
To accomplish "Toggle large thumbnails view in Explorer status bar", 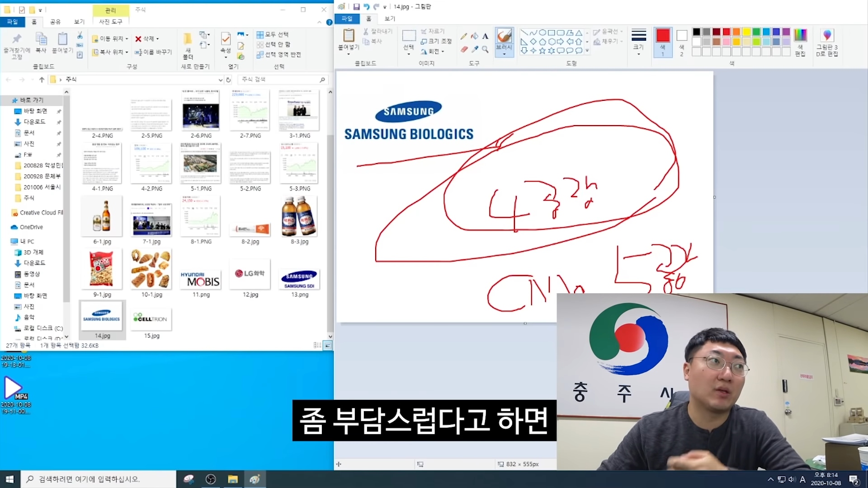I will point(328,345).
